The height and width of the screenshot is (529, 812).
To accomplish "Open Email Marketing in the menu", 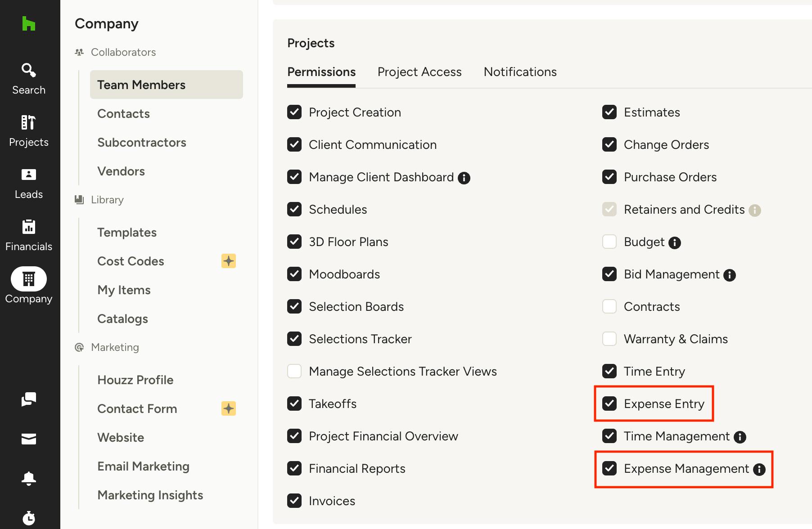I will pos(143,466).
